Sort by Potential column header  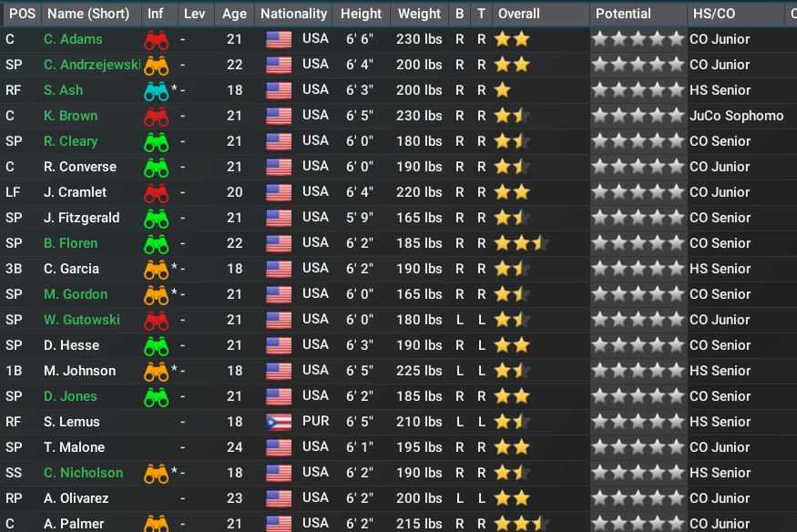(x=623, y=14)
